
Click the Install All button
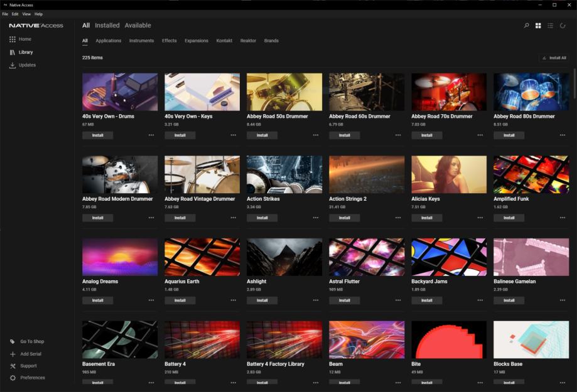[x=554, y=58]
